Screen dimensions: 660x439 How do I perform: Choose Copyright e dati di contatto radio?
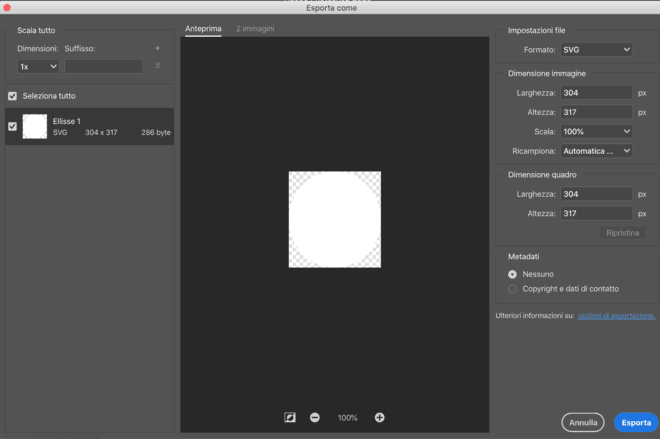coord(513,289)
